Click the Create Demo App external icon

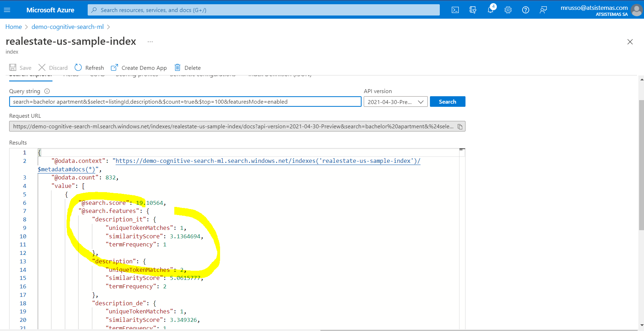click(114, 67)
